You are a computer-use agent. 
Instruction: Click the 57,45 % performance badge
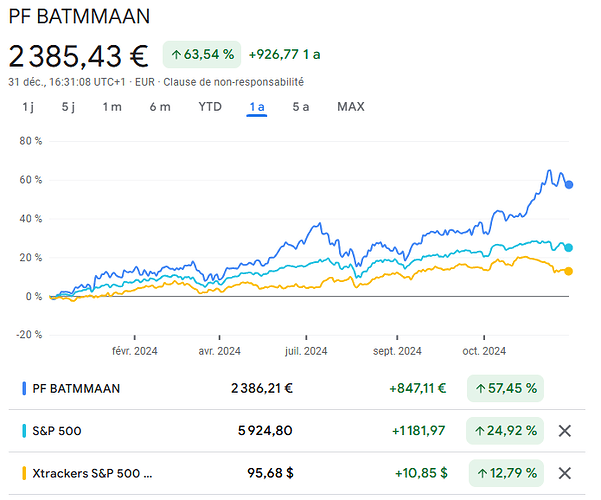tap(505, 388)
